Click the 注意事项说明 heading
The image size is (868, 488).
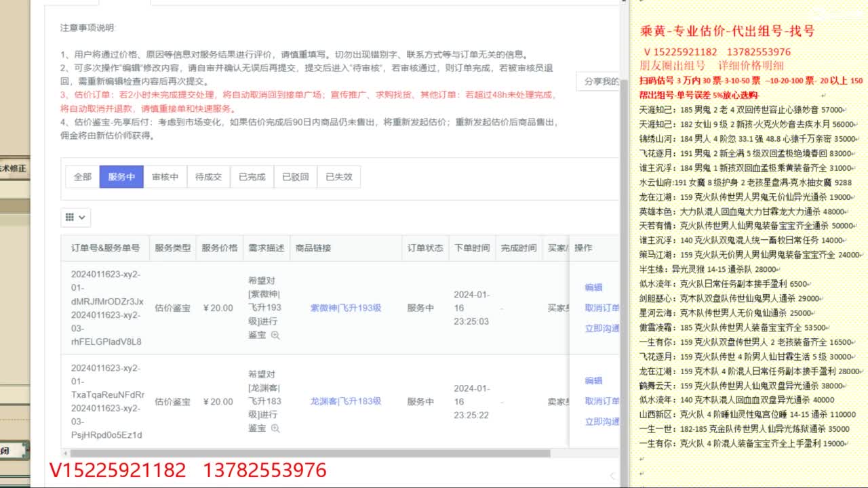(88, 28)
